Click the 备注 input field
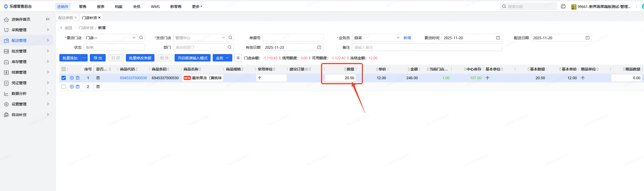 tap(427, 47)
